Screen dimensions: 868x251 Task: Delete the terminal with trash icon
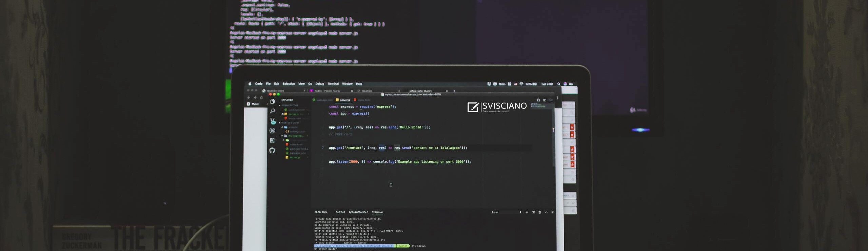click(x=539, y=212)
